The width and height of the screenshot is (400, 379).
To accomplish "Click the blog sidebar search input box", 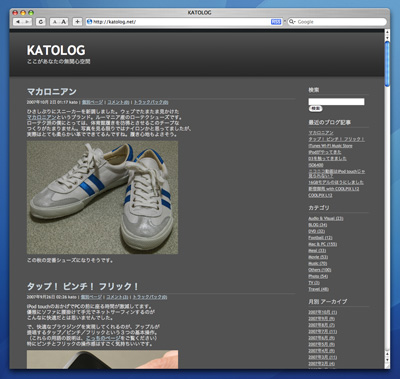I will pyautogui.click(x=336, y=102).
